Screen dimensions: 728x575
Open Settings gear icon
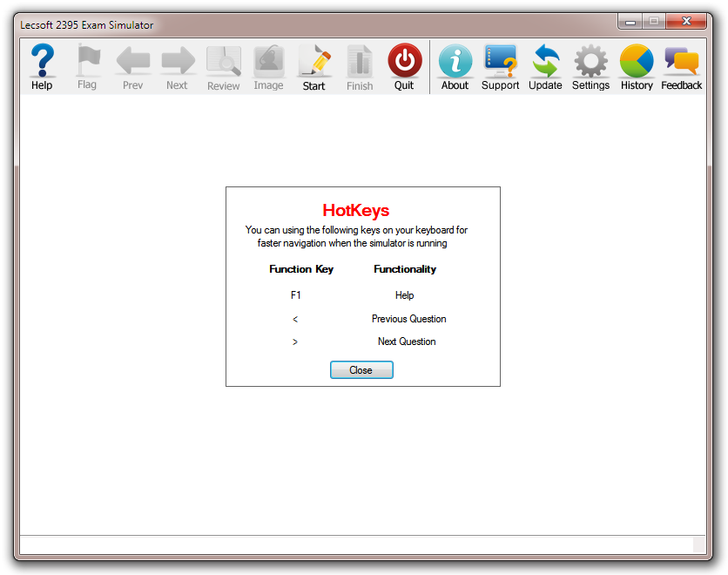[590, 60]
